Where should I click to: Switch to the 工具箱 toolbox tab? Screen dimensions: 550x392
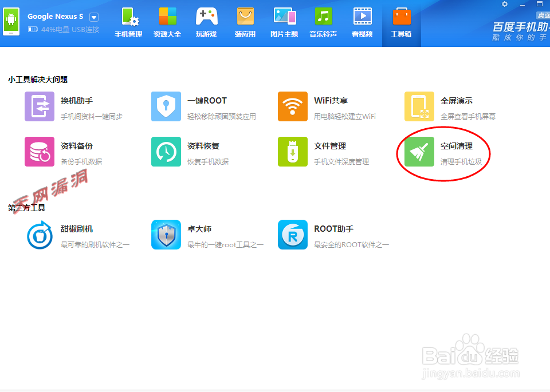coord(401,23)
